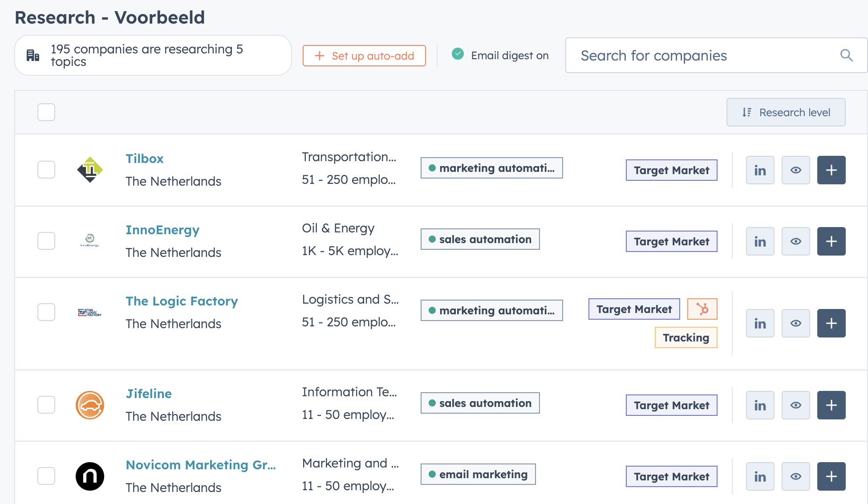Click the search magnifier icon
This screenshot has height=504, width=868.
(846, 55)
